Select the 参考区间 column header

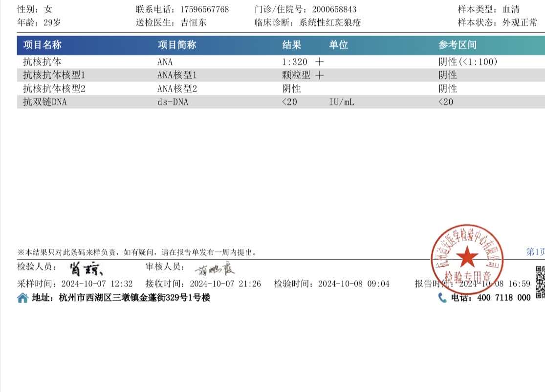[458, 45]
